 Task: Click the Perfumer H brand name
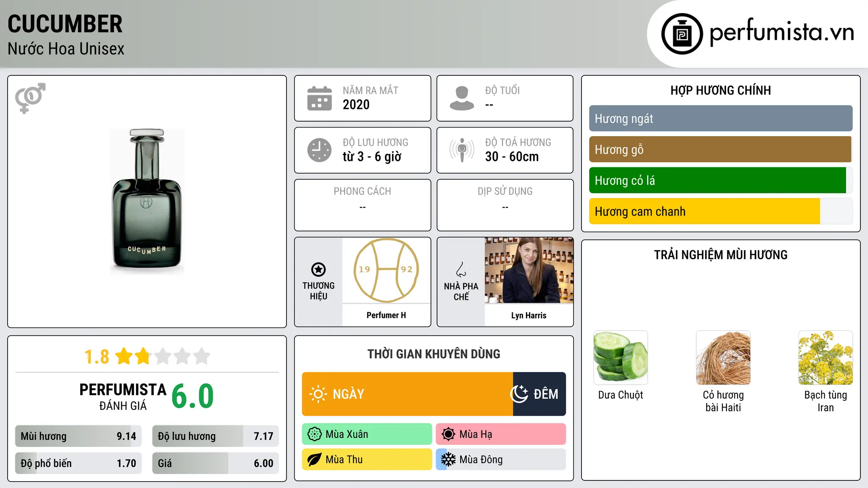coord(386,315)
